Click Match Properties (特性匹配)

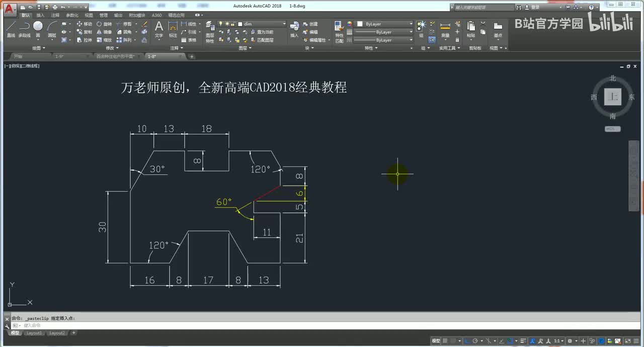click(340, 32)
